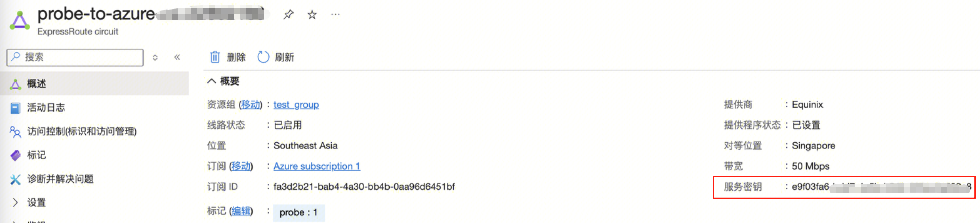The image size is (980, 223).
Task: Open the more options ellipsis menu
Action: pos(335,15)
